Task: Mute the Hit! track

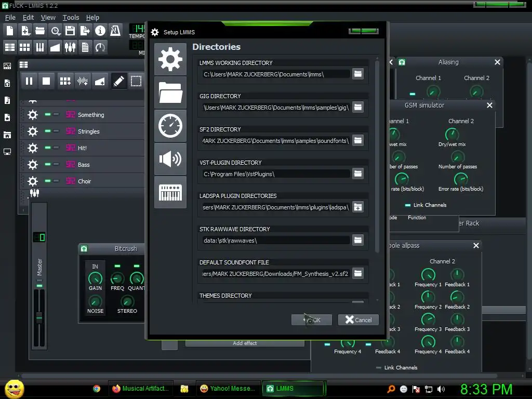Action: click(48, 148)
